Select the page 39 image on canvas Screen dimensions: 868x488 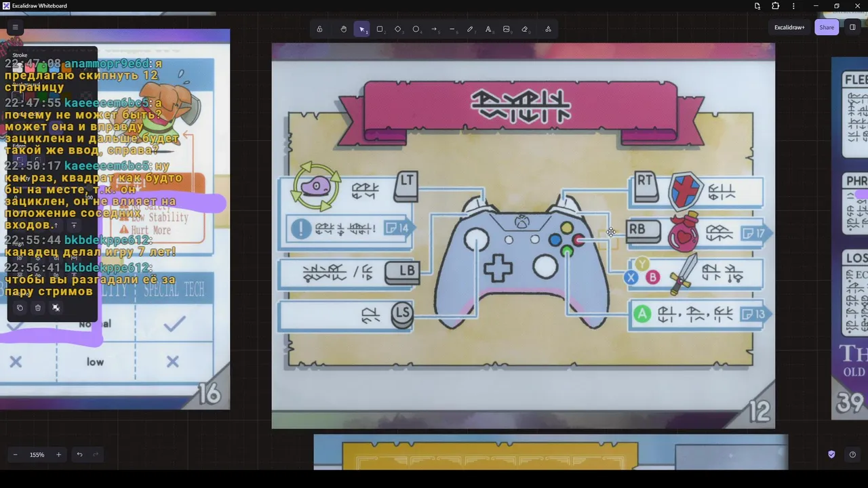point(850,239)
